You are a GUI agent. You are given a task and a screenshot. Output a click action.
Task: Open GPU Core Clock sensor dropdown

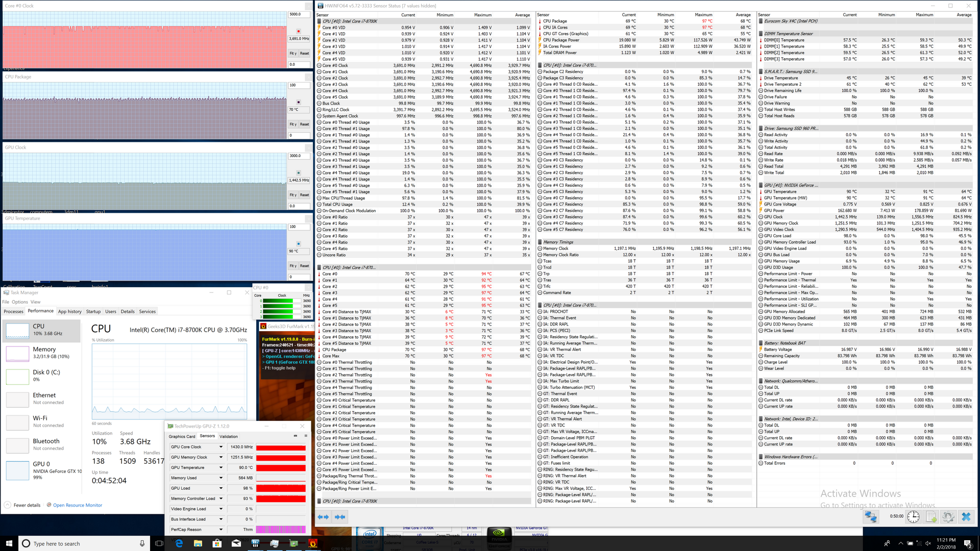pos(221,447)
